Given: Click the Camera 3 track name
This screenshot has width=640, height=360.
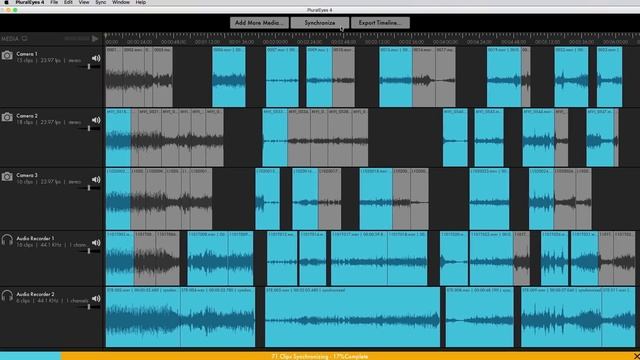Looking at the screenshot, I should pos(27,175).
